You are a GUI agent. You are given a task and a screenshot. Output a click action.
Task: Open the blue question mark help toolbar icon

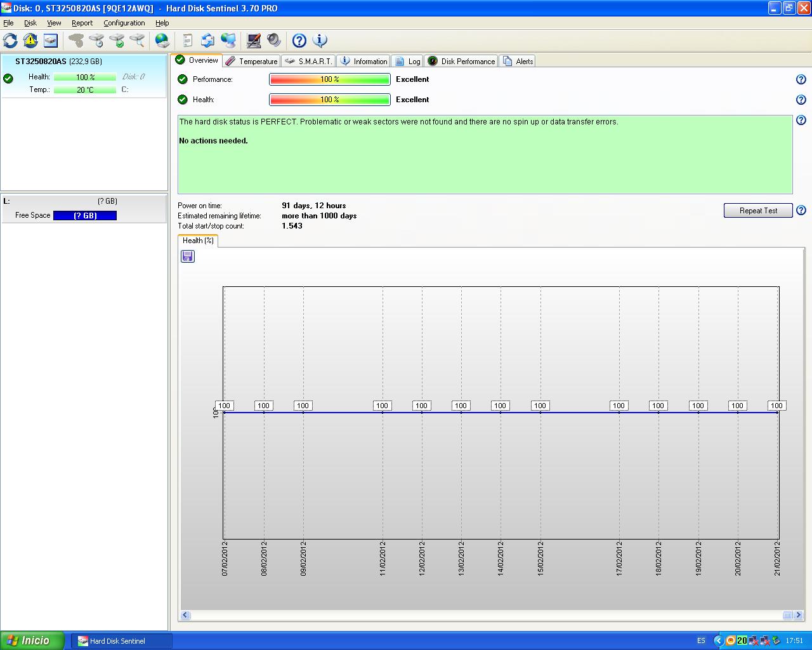tap(299, 41)
